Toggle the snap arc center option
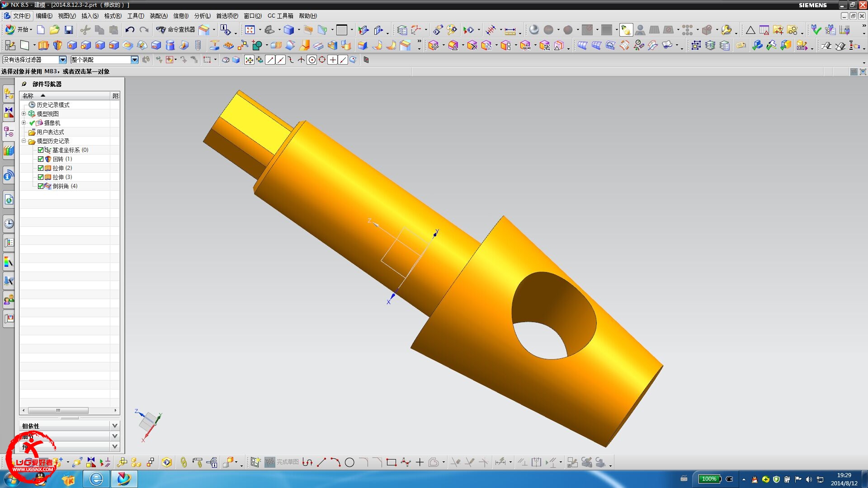This screenshot has height=488, width=868. 311,60
